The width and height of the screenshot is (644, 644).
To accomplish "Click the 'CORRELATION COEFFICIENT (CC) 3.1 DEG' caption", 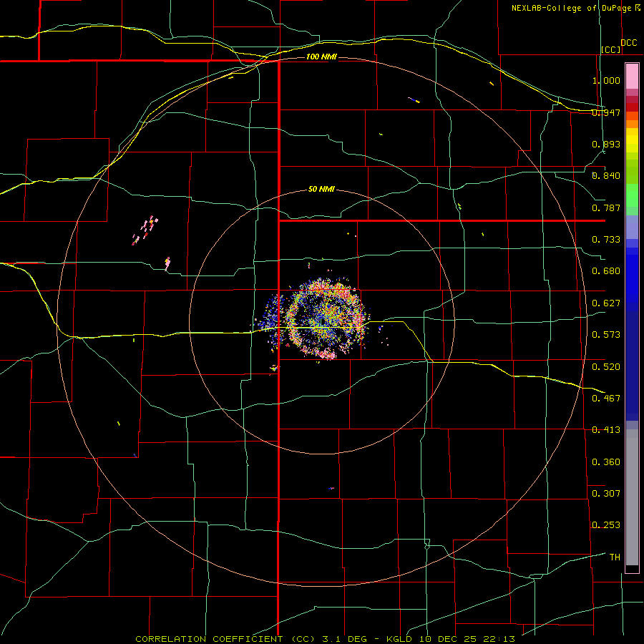I will point(251,639).
